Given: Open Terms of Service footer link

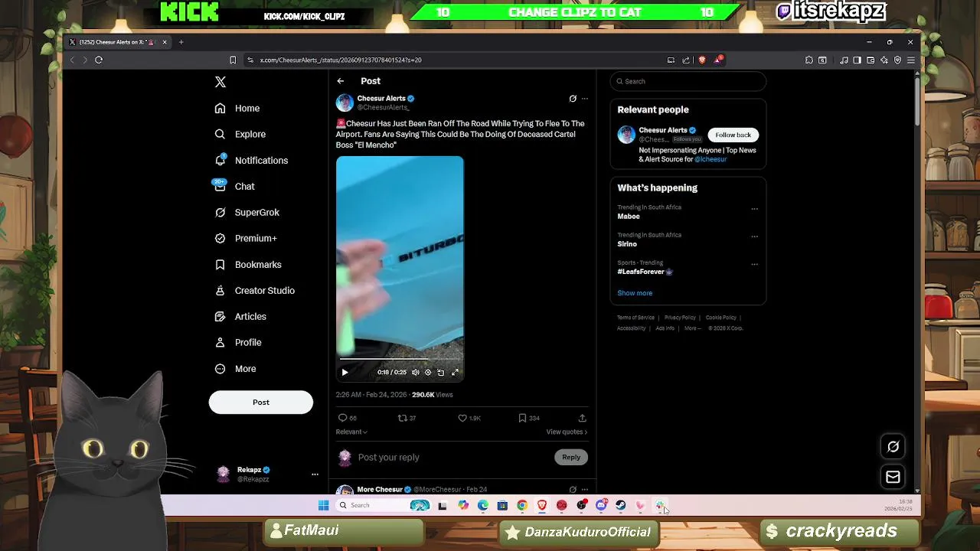Looking at the screenshot, I should 635,318.
